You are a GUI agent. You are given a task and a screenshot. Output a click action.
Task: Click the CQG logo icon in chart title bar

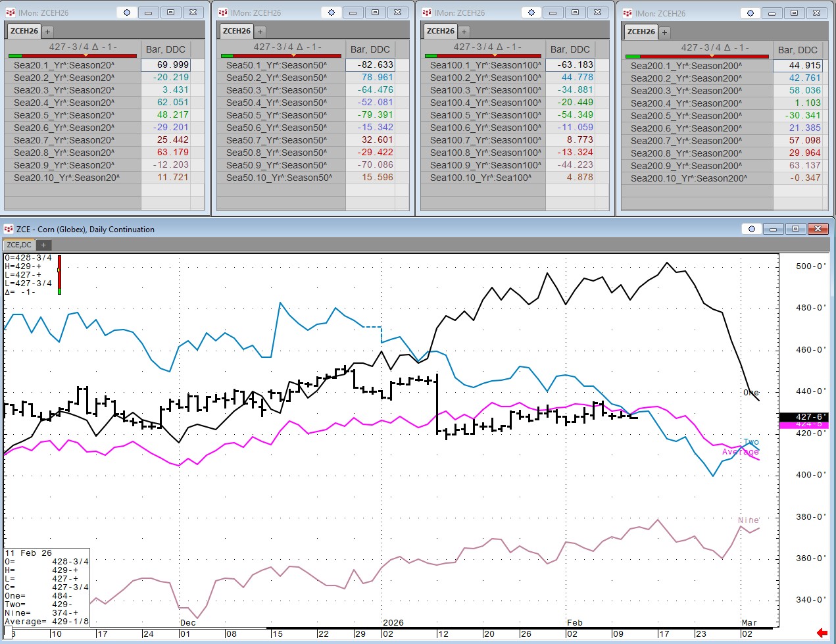click(x=9, y=229)
